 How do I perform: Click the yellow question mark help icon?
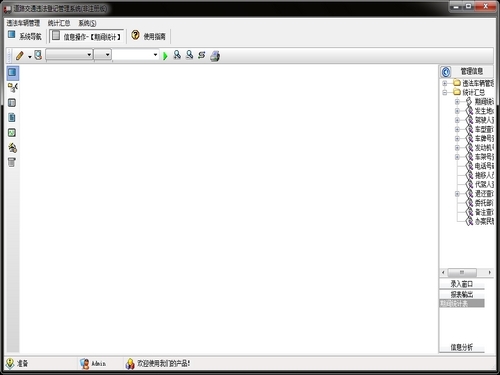(135, 35)
